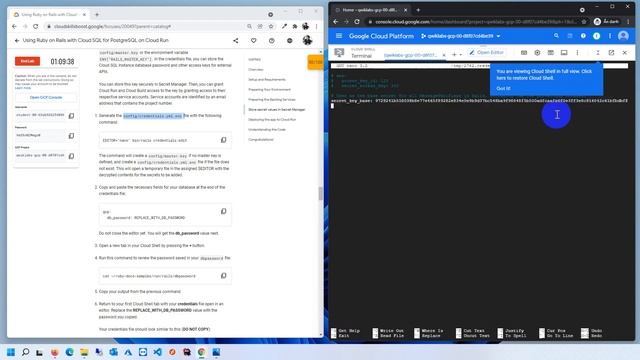640x360 pixels.
Task: Open the three-dot settings menu in Cloud Platform header
Action: [610, 36]
